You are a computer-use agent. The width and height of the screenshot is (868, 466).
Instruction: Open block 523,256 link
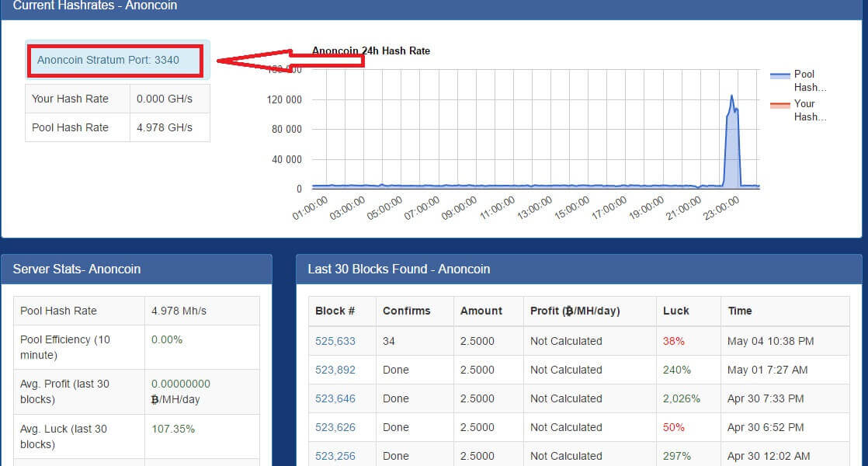pyautogui.click(x=335, y=456)
